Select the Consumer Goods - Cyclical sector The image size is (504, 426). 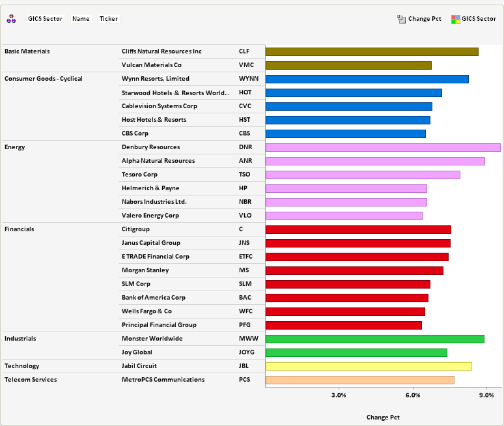44,79
